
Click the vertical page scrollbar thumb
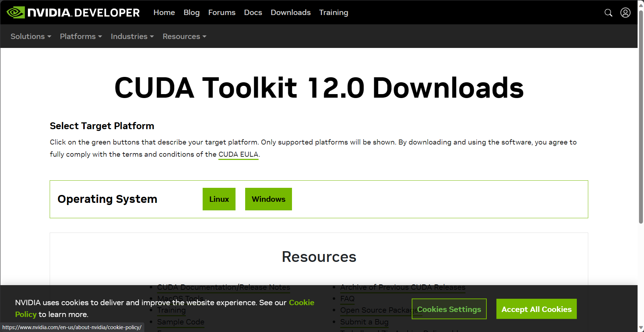point(641,116)
